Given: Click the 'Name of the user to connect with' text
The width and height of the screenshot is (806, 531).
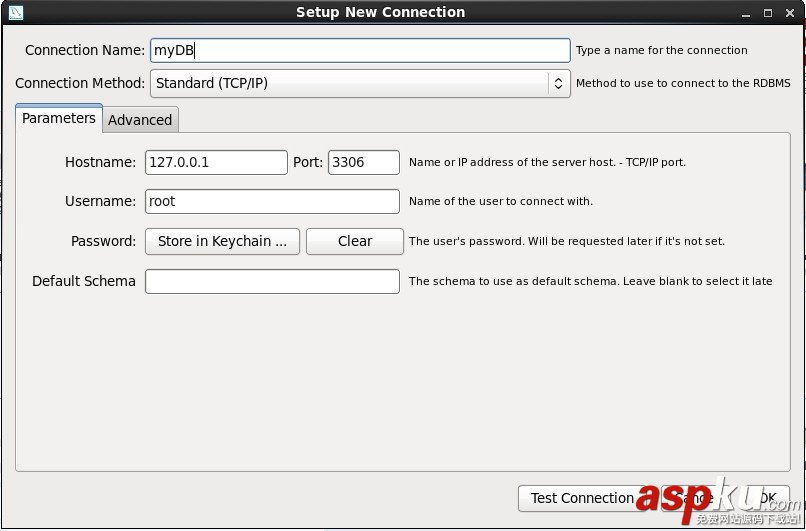Looking at the screenshot, I should pyautogui.click(x=501, y=202).
